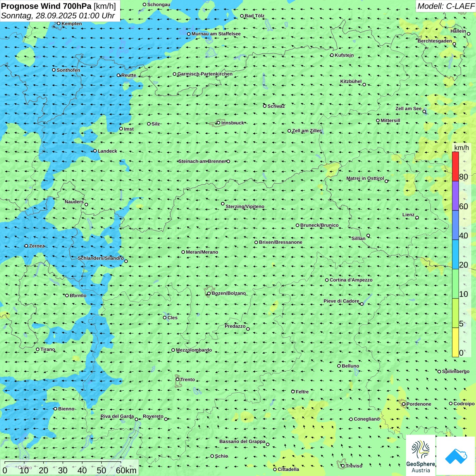Click the Landeck location circle
The width and height of the screenshot is (476, 476).
95,151
